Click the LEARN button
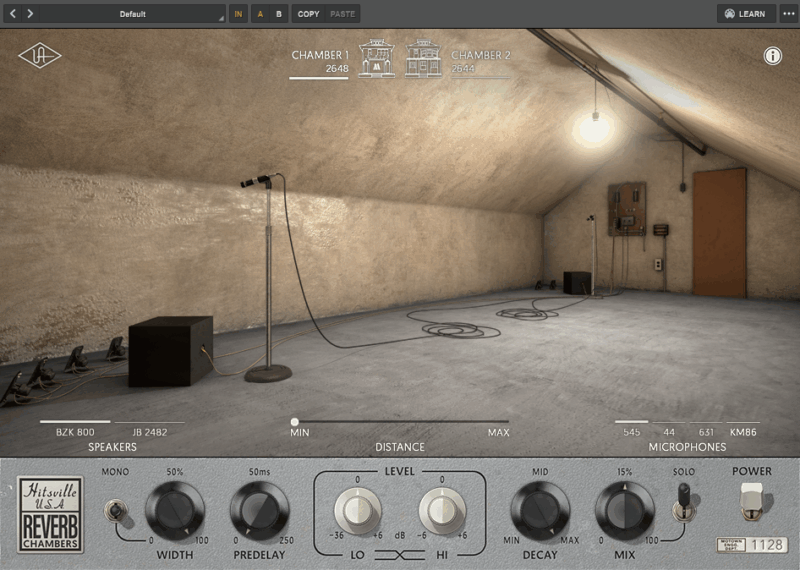This screenshot has width=800, height=570. pos(746,14)
